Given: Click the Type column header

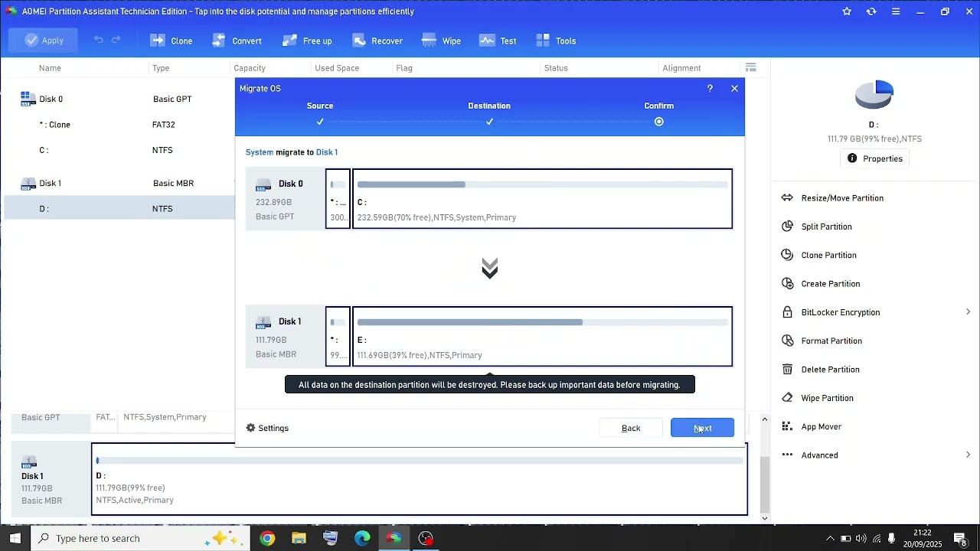Looking at the screenshot, I should pyautogui.click(x=161, y=68).
